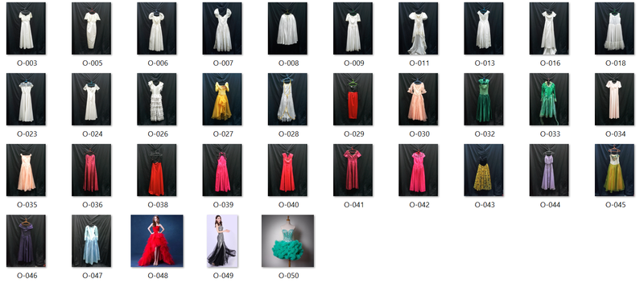Select the peach dress O-035

pos(26,170)
